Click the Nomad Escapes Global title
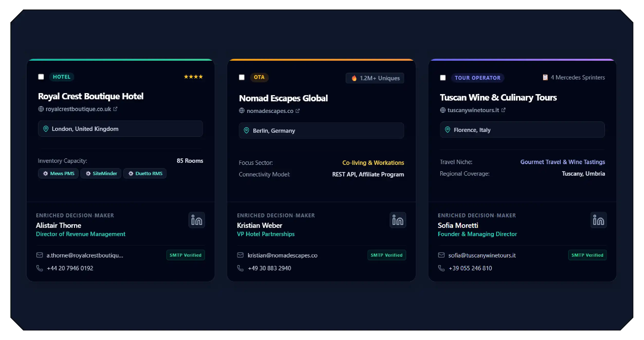This screenshot has width=644, height=340. point(283,98)
